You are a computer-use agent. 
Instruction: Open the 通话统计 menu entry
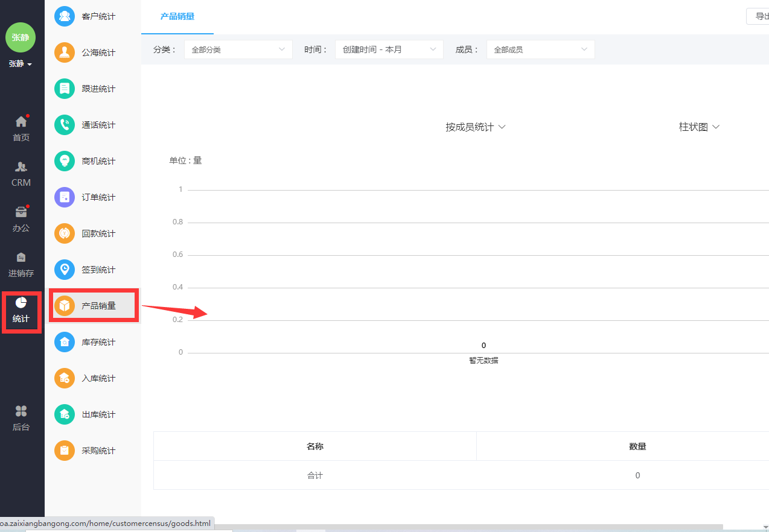tap(93, 125)
